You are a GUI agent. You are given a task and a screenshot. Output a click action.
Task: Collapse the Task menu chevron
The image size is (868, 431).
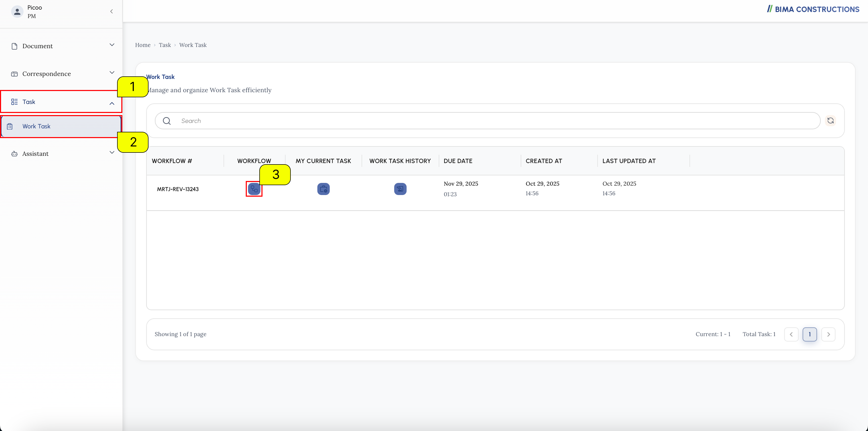coord(112,104)
